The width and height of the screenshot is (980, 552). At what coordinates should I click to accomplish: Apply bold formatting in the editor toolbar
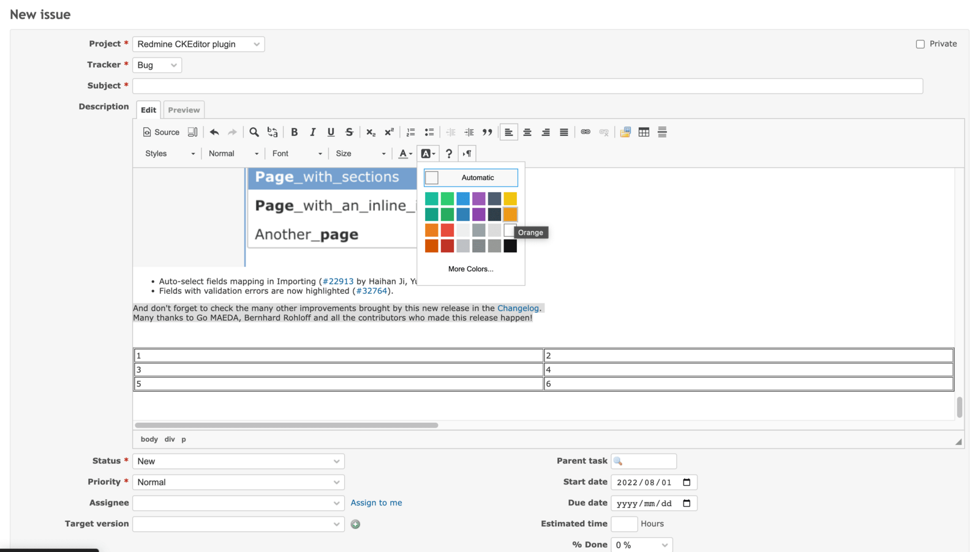tap(295, 132)
